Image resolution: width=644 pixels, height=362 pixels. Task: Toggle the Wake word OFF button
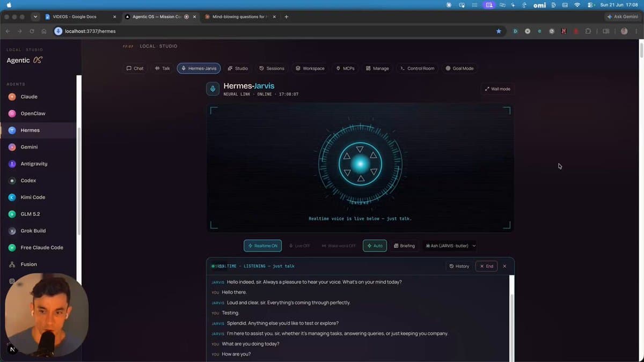pyautogui.click(x=338, y=246)
